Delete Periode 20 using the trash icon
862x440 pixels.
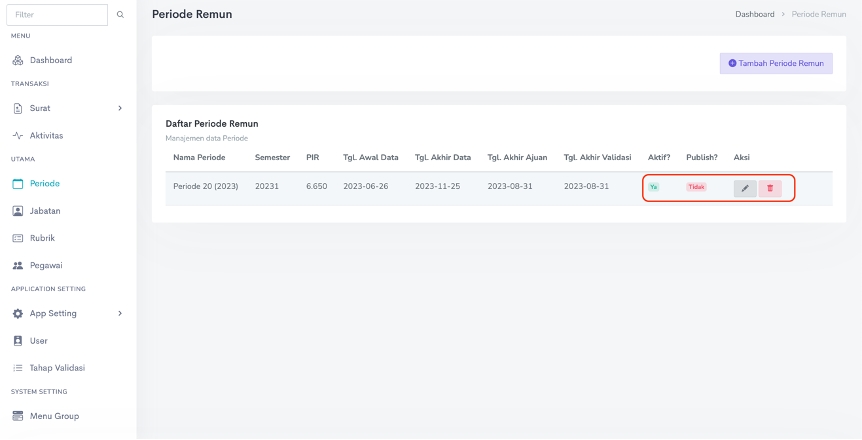coord(770,188)
